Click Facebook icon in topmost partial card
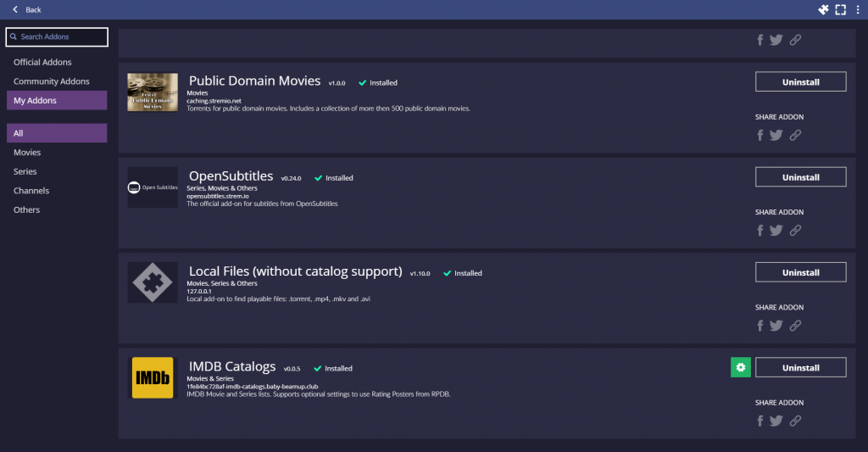This screenshot has width=868, height=452. pos(760,40)
